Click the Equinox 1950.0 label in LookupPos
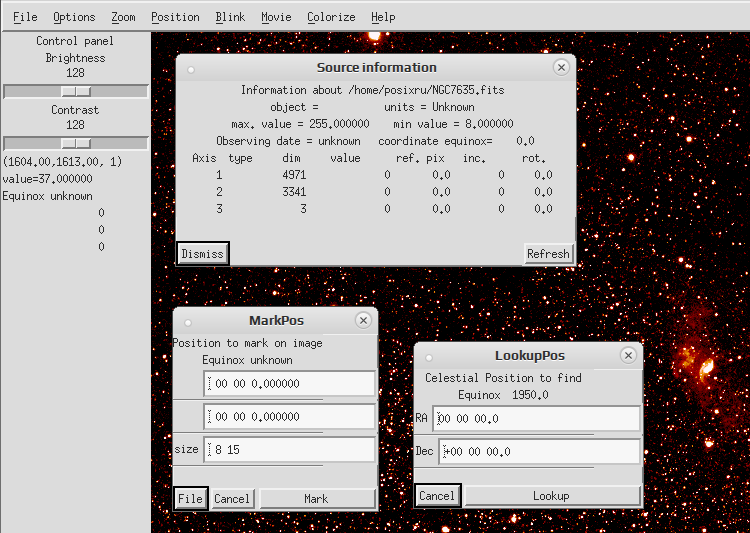Viewport: 750px width, 533px height. (x=503, y=395)
